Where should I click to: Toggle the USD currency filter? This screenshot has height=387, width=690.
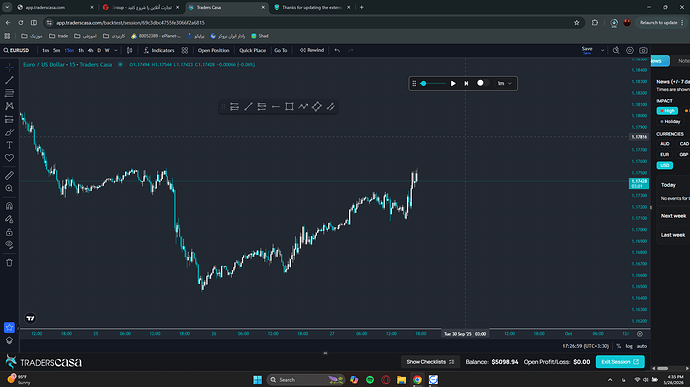coord(664,166)
